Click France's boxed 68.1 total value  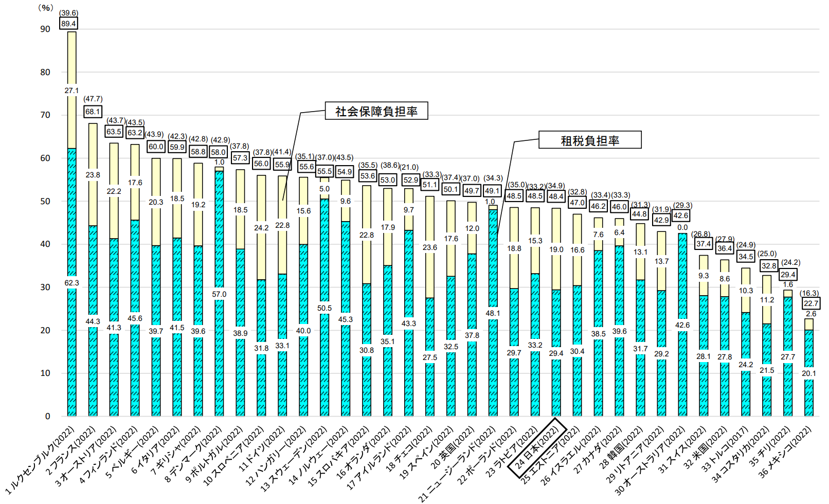point(93,112)
